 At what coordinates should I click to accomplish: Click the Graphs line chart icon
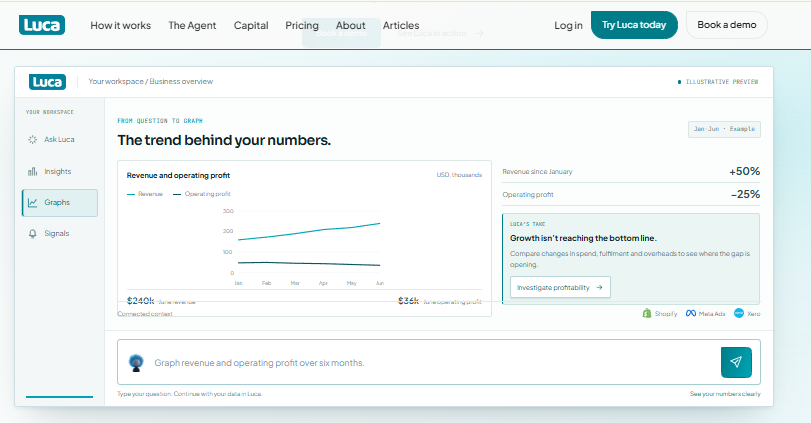(x=33, y=203)
